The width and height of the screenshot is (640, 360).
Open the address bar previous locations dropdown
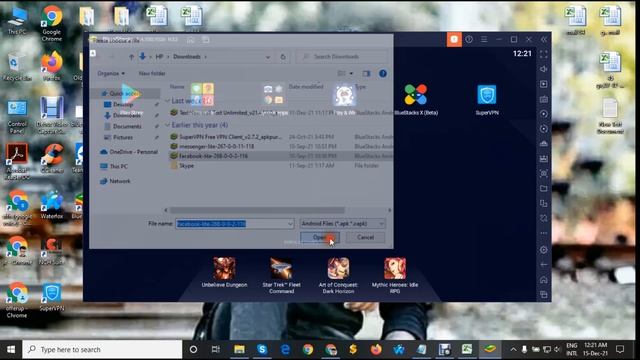coord(268,57)
